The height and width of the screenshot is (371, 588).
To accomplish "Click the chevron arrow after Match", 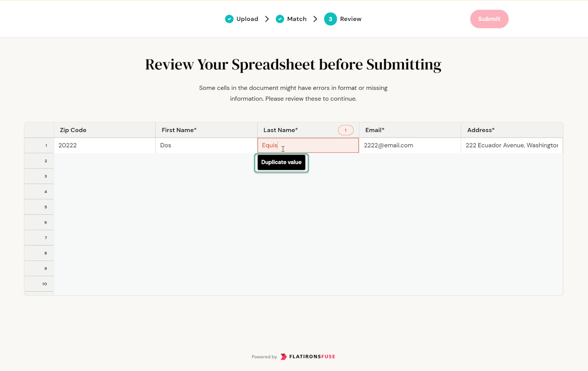I will (x=315, y=19).
